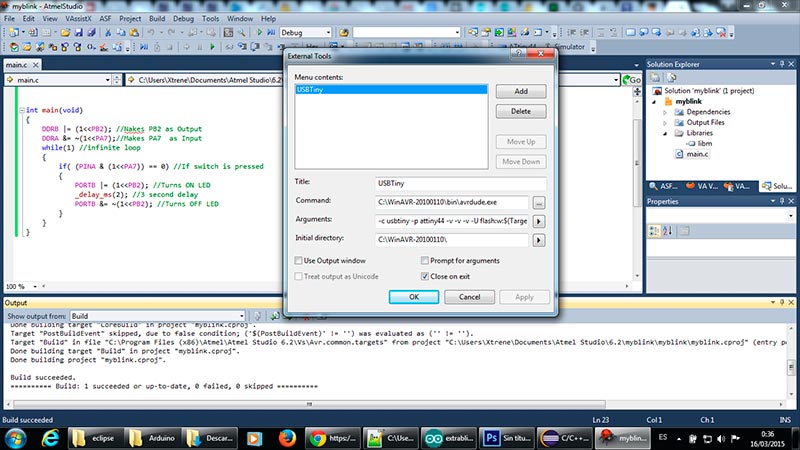Image resolution: width=800 pixels, height=450 pixels.
Task: Click the Clear All Bookmarks red X icon
Action: point(721,32)
